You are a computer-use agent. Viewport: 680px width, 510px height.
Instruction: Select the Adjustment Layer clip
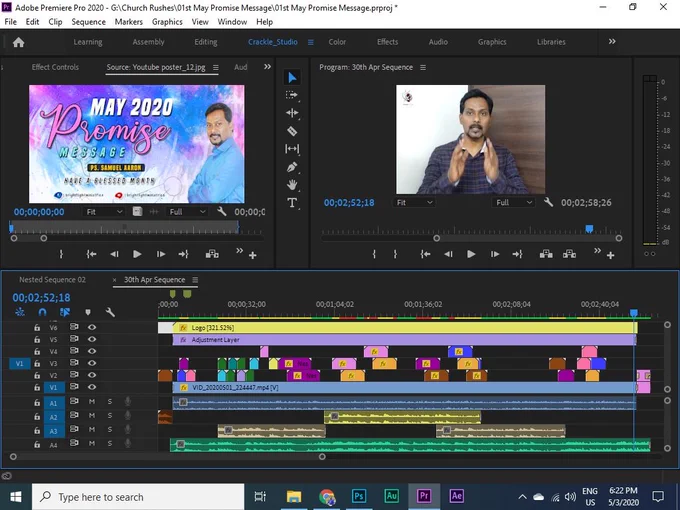tap(404, 340)
